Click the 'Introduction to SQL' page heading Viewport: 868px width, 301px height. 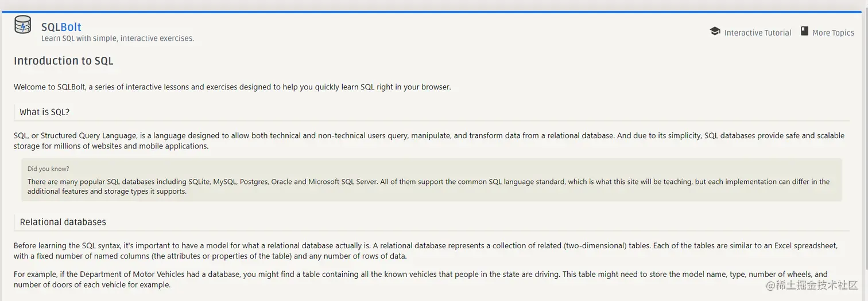[x=64, y=61]
